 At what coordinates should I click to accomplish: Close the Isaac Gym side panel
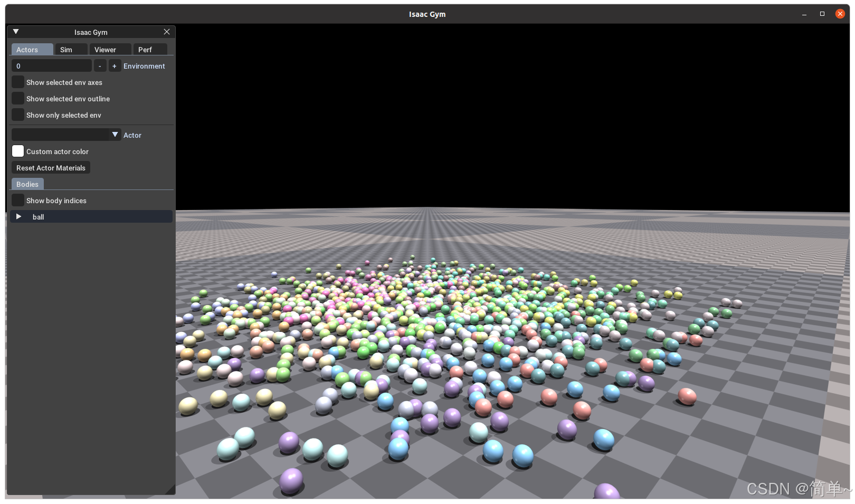(167, 32)
